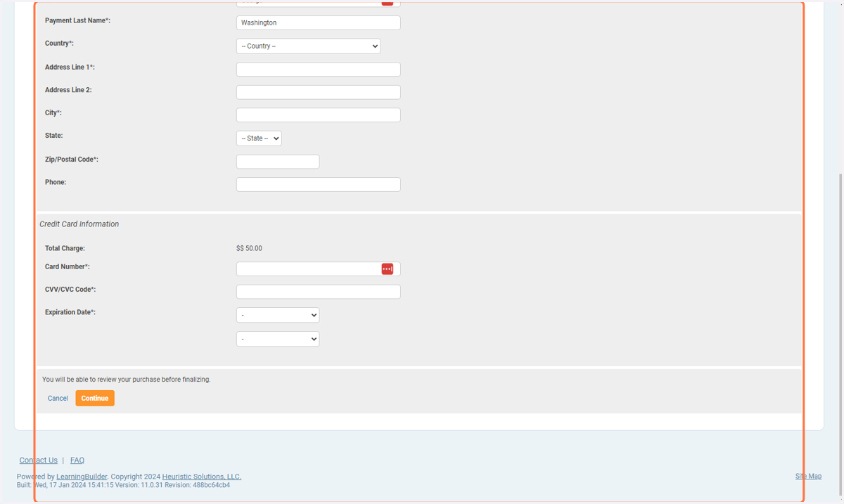Click the Credit Card Information heading
This screenshot has height=504, width=844.
coord(79,224)
